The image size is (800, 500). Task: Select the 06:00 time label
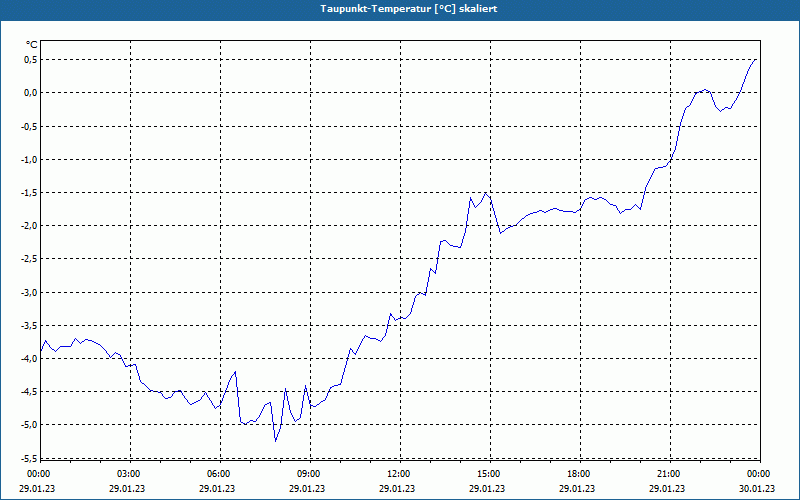point(219,474)
